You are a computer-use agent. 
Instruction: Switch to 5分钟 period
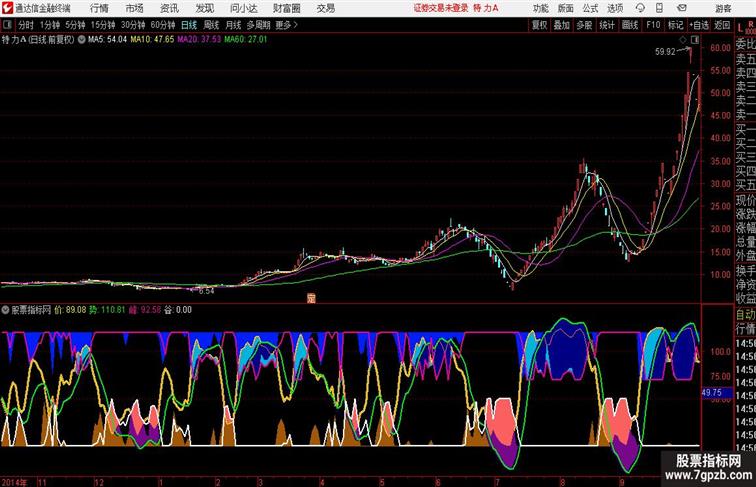[75, 25]
